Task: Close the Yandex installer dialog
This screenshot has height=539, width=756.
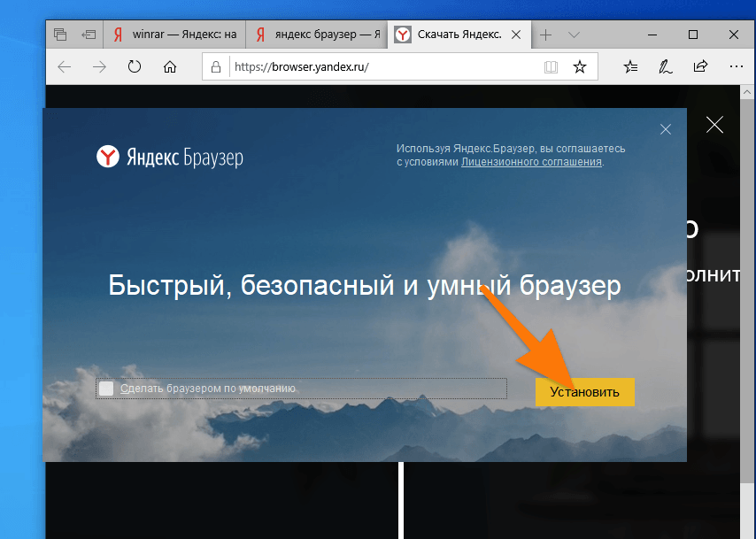Action: [666, 129]
